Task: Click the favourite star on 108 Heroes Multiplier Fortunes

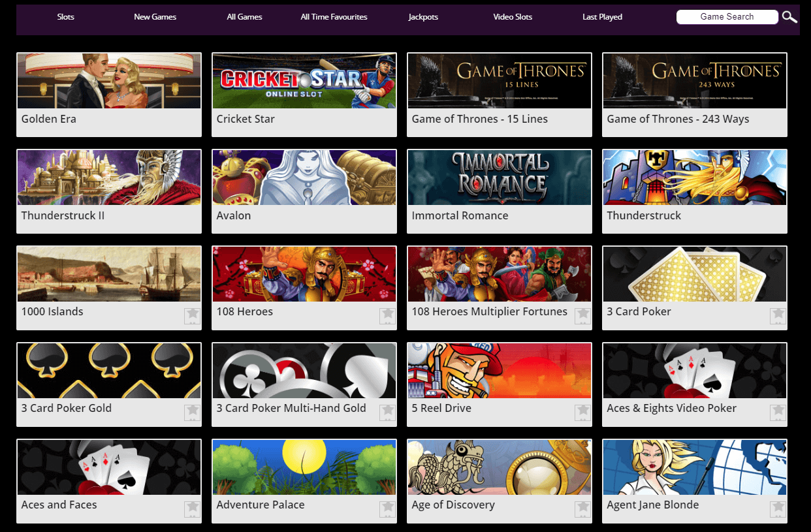Action: pos(582,315)
